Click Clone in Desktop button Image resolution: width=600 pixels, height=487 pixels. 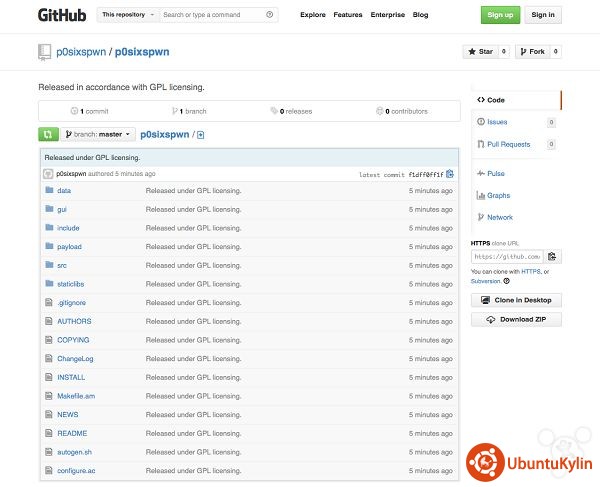[x=516, y=300]
